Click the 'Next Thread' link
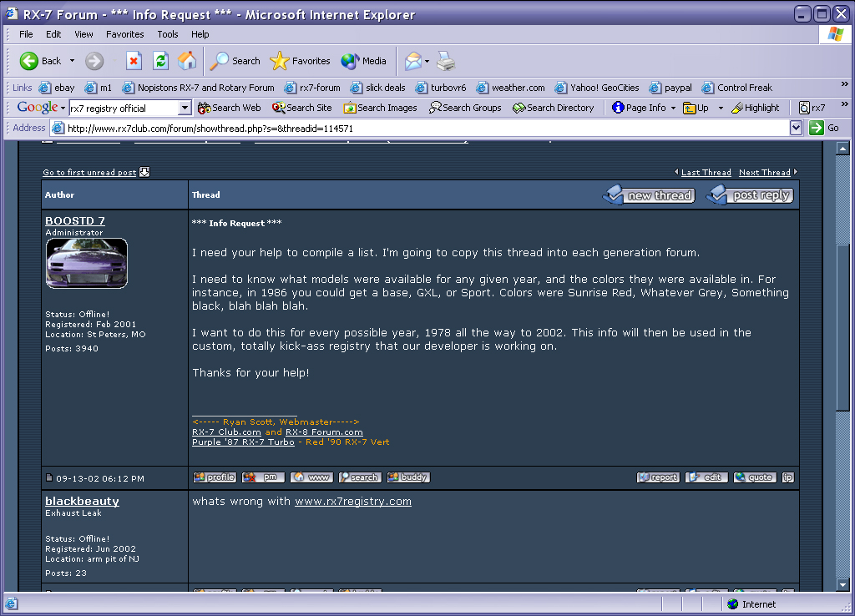 764,173
